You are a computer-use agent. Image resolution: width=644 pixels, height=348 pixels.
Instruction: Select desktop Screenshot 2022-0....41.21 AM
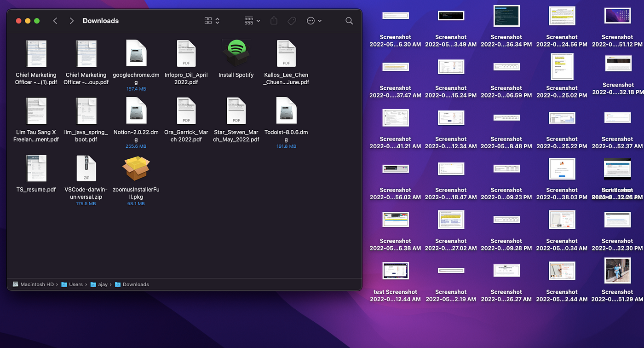click(396, 118)
